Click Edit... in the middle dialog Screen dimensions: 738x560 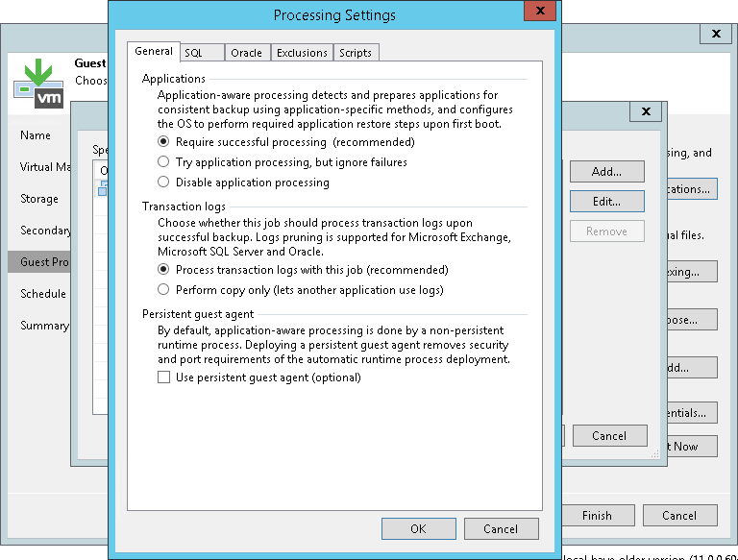coord(606,202)
